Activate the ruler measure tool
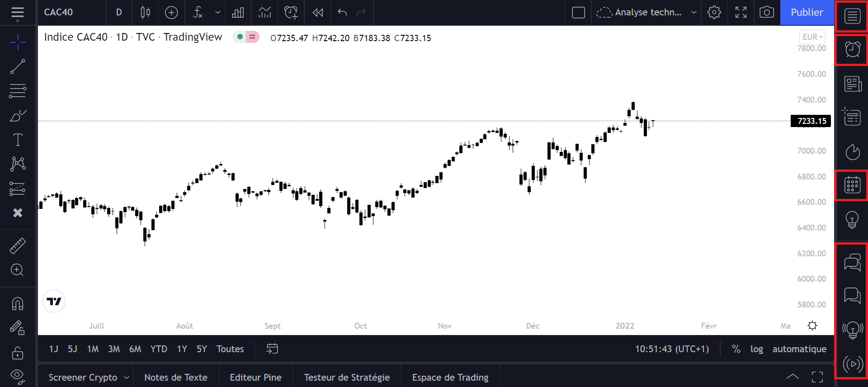The width and height of the screenshot is (868, 387). point(18,246)
